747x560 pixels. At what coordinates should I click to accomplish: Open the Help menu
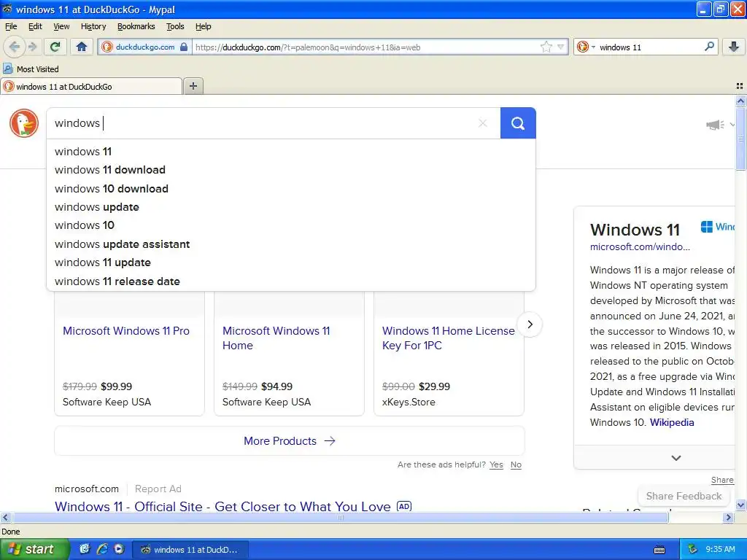(204, 26)
